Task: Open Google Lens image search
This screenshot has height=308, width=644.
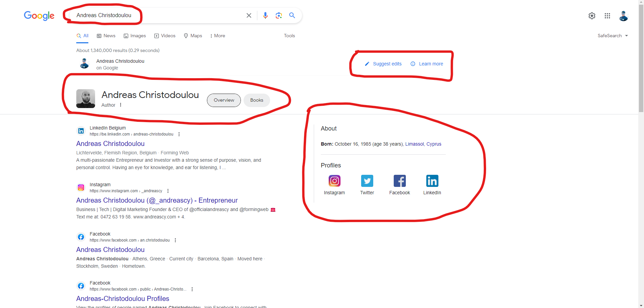Action: tap(278, 15)
